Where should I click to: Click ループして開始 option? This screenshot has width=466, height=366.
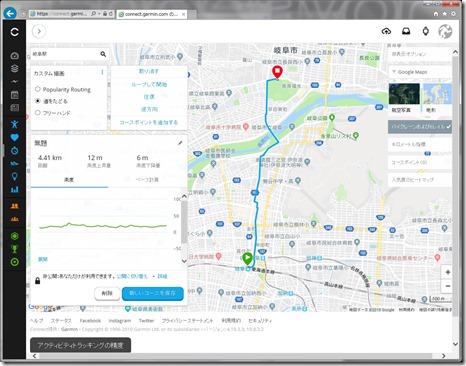pos(149,84)
